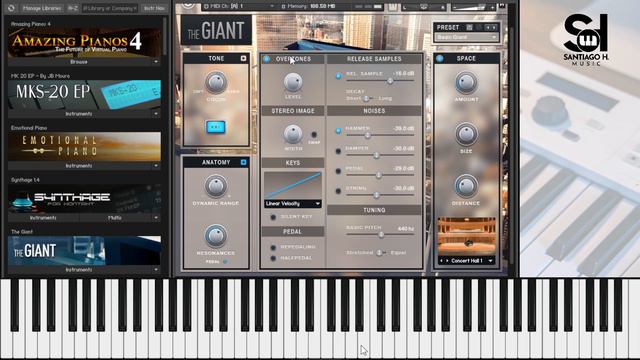Enable Repedaling option
The width and height of the screenshot is (640, 360).
tap(273, 247)
